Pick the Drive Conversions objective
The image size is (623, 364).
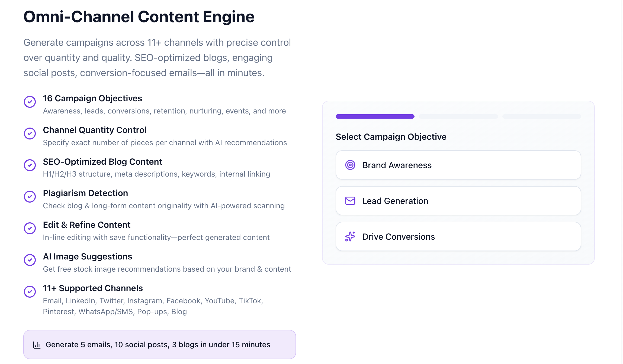coord(458,236)
